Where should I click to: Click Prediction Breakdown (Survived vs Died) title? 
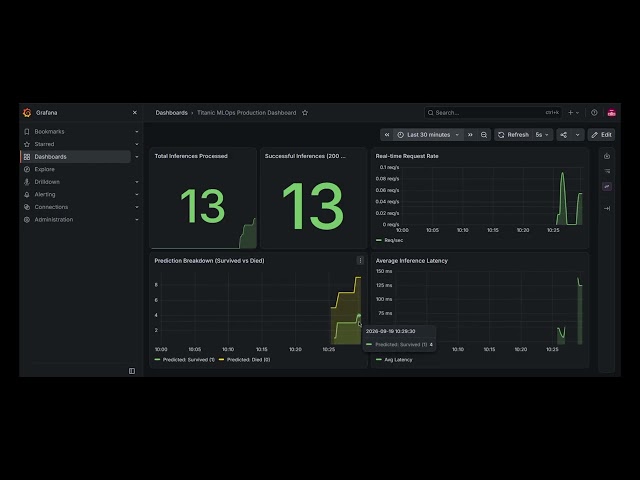click(209, 260)
